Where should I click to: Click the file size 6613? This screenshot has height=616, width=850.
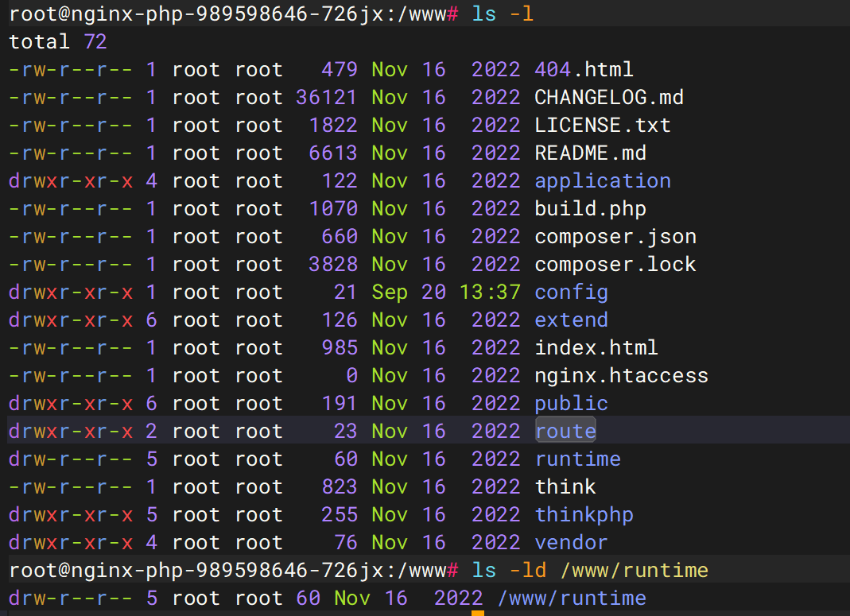[333, 153]
